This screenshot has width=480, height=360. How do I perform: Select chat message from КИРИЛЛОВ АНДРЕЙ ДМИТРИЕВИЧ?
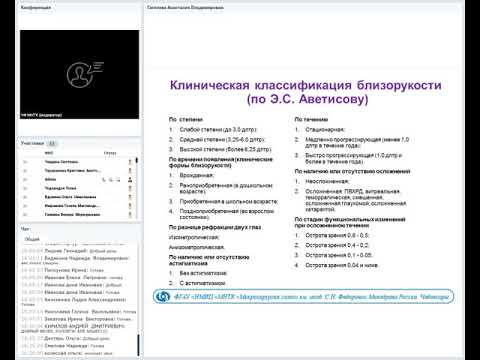(x=73, y=329)
